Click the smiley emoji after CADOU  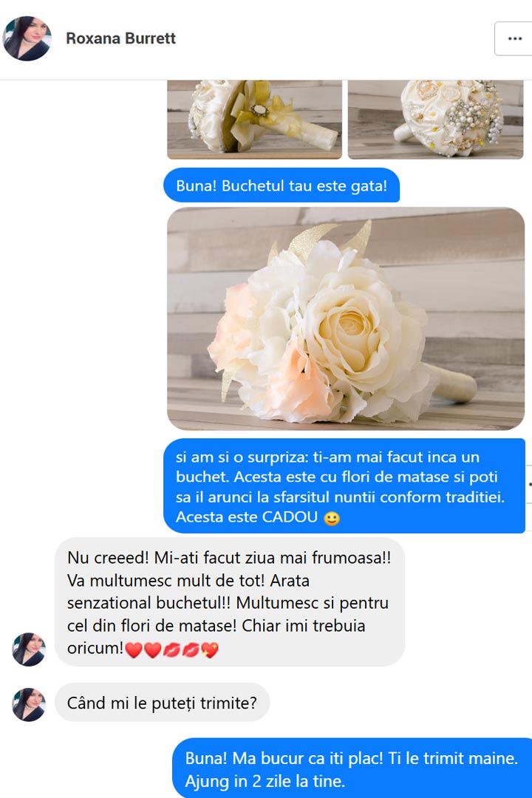(332, 518)
